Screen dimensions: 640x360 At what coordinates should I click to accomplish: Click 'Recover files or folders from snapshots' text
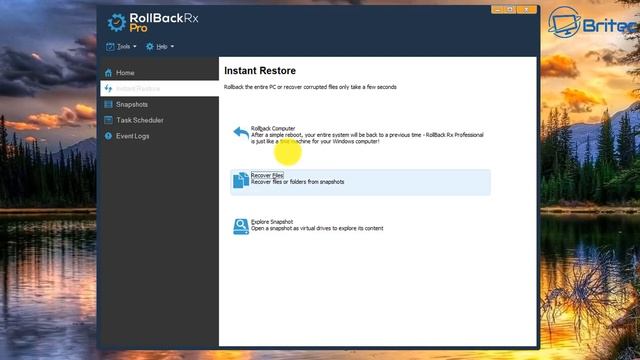click(297, 182)
